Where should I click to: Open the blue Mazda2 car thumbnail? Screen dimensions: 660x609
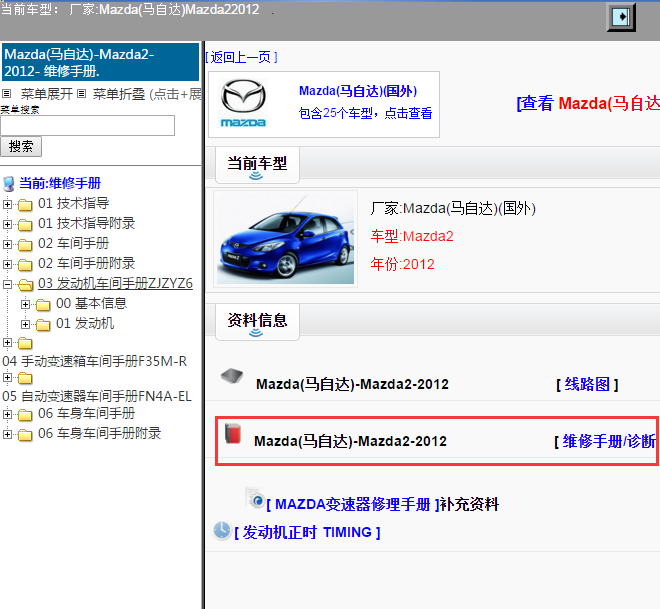pyautogui.click(x=285, y=239)
